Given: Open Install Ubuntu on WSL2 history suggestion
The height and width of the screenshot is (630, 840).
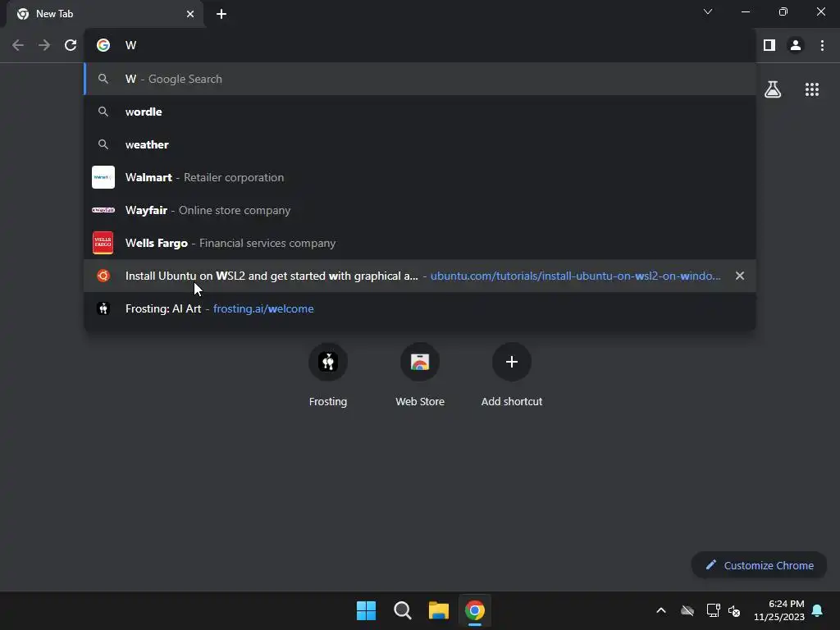Looking at the screenshot, I should (420, 276).
